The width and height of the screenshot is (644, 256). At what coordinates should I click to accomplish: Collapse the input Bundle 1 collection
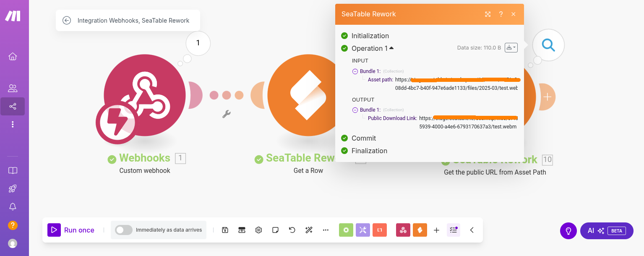point(355,71)
